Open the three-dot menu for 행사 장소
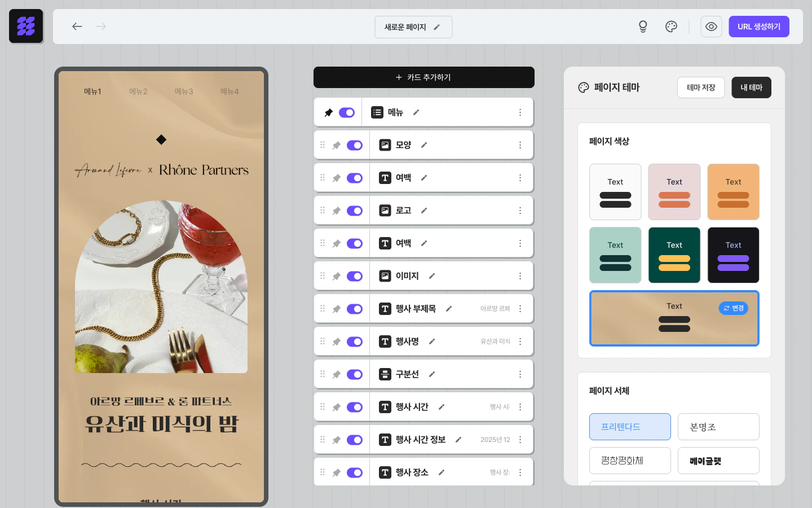 pyautogui.click(x=520, y=472)
